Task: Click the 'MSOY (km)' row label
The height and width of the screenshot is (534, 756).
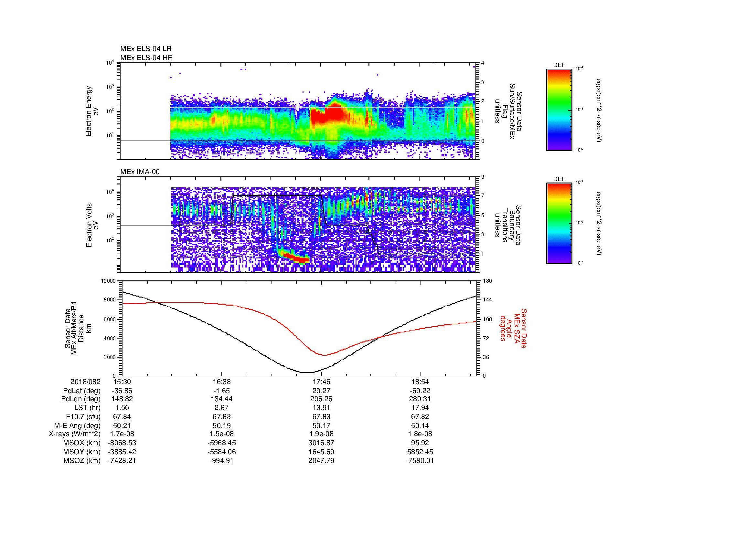Action: (82, 452)
